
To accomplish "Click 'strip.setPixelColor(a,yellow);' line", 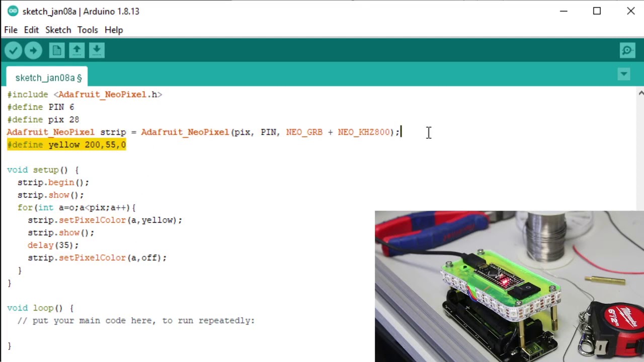I will [105, 220].
